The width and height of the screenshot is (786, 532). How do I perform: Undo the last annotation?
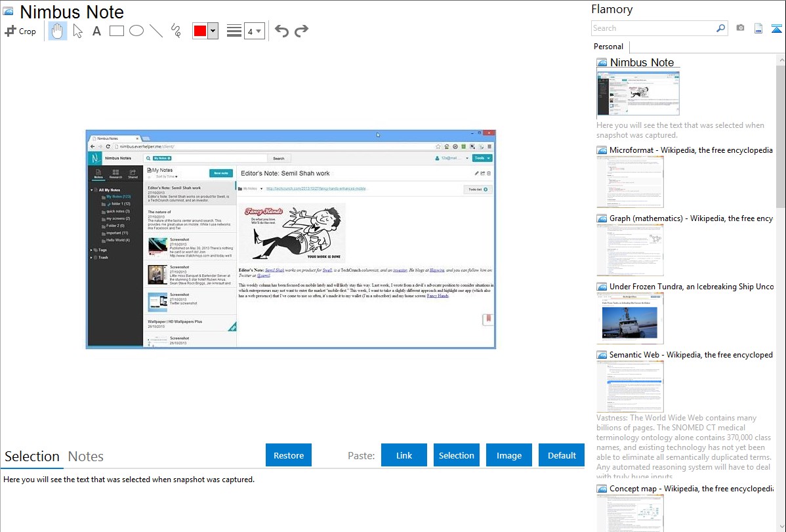pyautogui.click(x=281, y=31)
